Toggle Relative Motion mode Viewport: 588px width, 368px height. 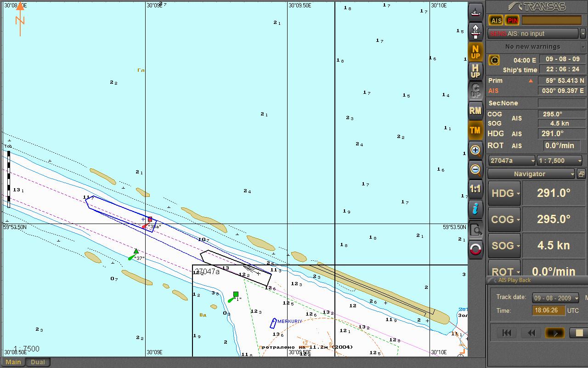click(475, 110)
